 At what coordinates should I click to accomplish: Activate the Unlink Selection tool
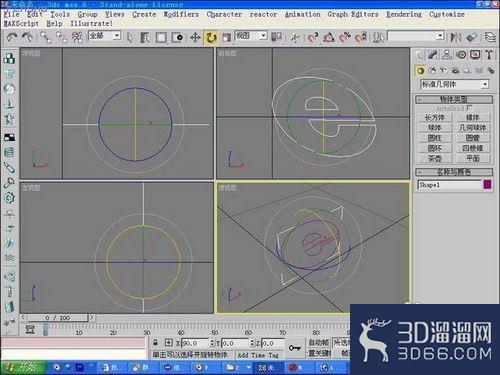61,37
